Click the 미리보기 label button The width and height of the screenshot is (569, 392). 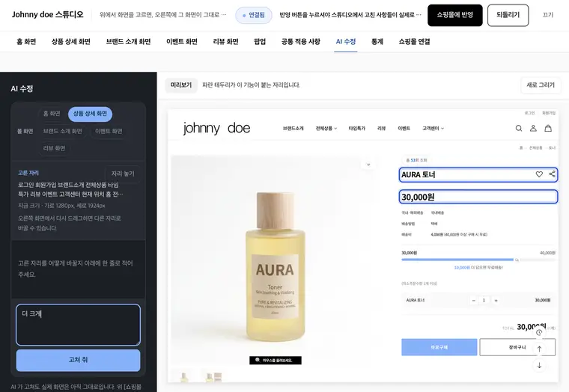tap(181, 85)
